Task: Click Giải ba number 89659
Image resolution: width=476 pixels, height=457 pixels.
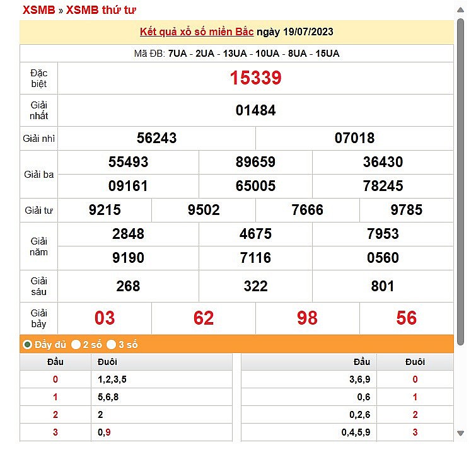Action: pos(255,162)
